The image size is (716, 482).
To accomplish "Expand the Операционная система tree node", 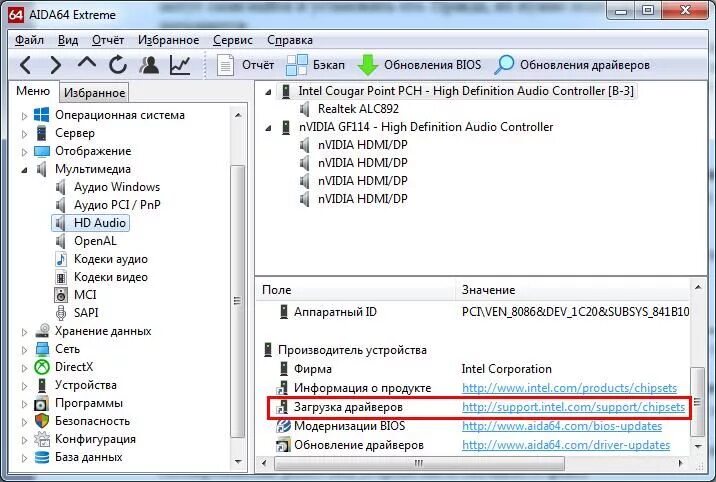I will tap(24, 116).
